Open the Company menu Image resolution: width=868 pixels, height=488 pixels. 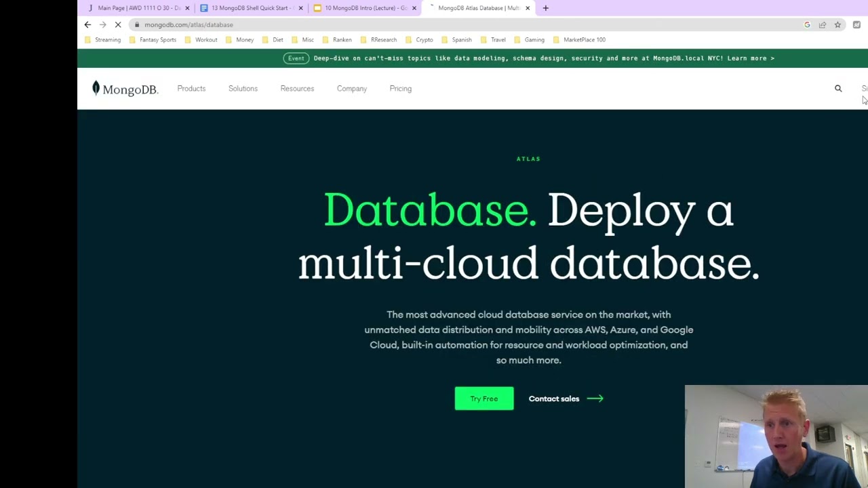[352, 88]
